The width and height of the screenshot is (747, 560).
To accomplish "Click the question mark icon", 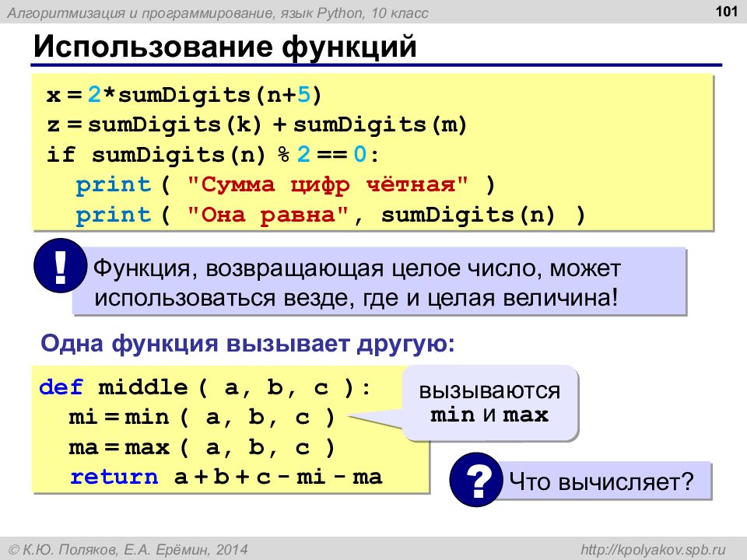I will coord(476,480).
